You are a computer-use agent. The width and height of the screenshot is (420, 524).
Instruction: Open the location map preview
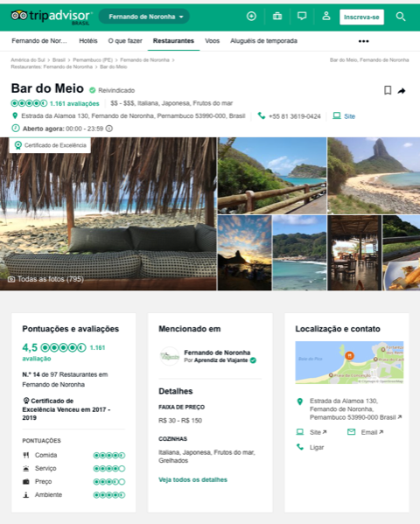tap(349, 362)
